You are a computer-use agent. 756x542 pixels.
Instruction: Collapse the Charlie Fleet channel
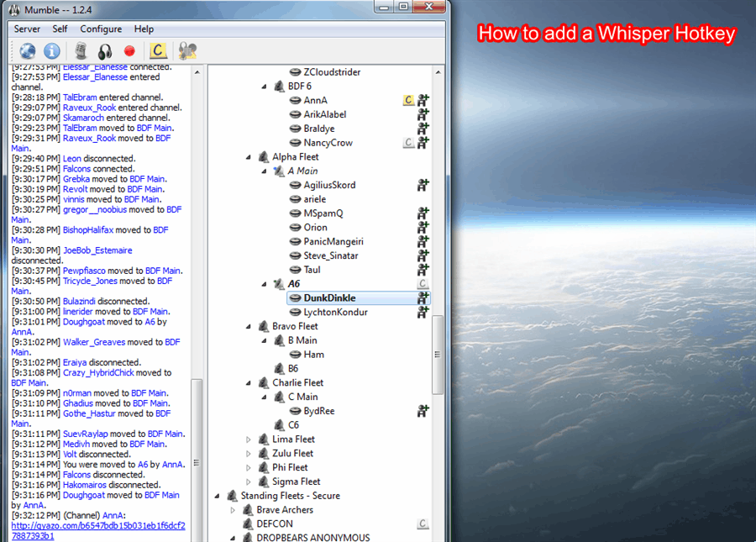tap(249, 383)
